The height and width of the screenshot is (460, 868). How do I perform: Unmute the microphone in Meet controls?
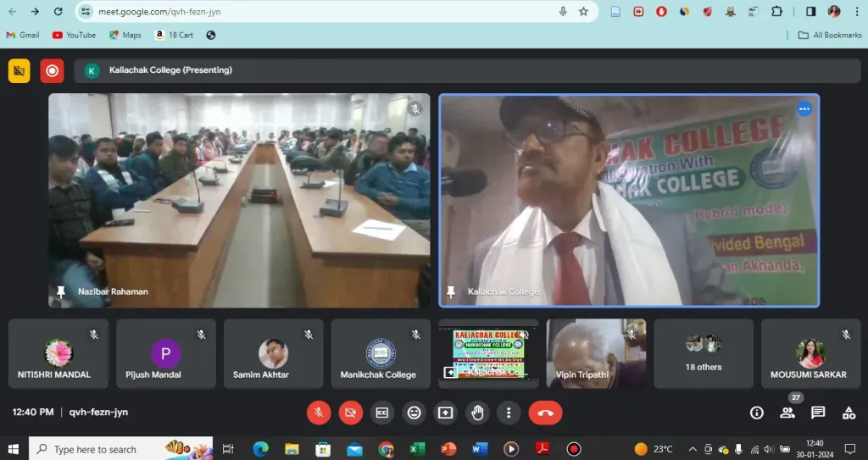[319, 413]
